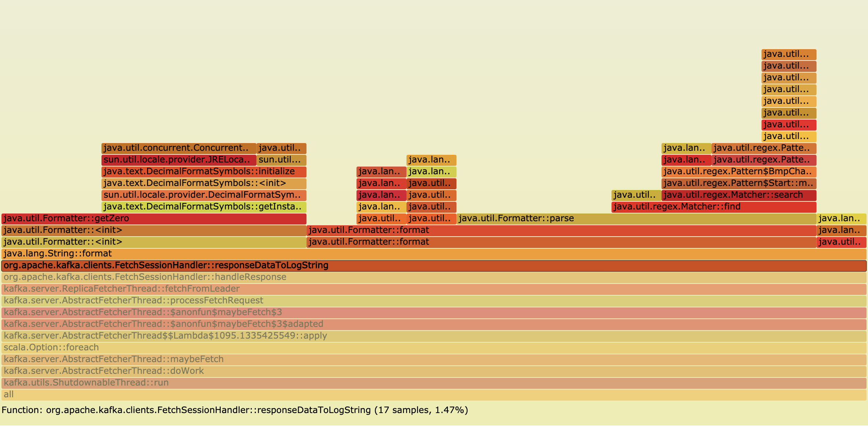The width and height of the screenshot is (868, 427).
Task: Click java.util.regex.Matcher::find frame
Action: click(714, 207)
